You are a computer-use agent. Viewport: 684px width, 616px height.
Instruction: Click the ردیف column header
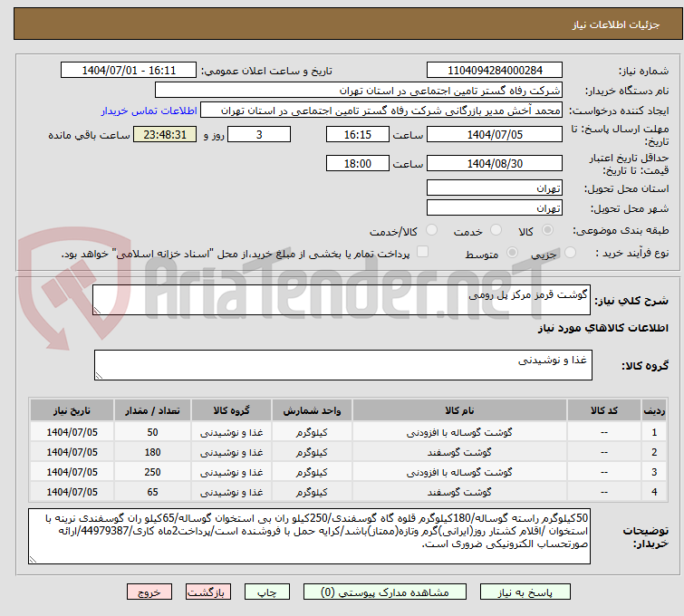[x=654, y=410]
